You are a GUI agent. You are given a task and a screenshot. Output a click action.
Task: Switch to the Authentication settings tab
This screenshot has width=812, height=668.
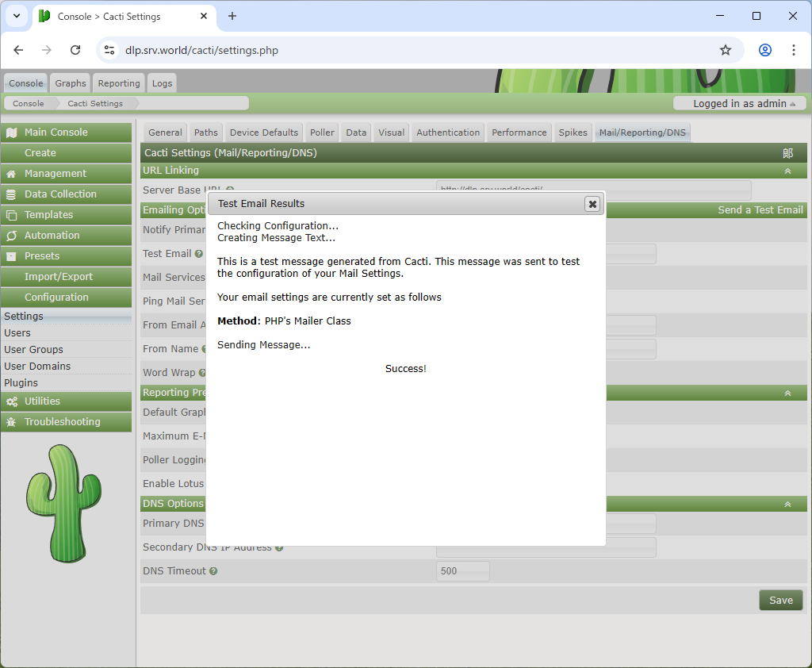point(448,132)
